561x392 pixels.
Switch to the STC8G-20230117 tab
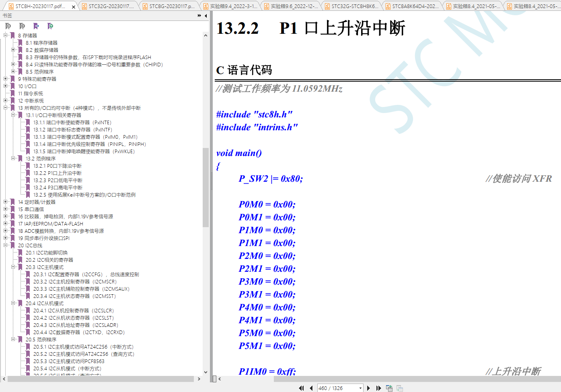click(169, 6)
